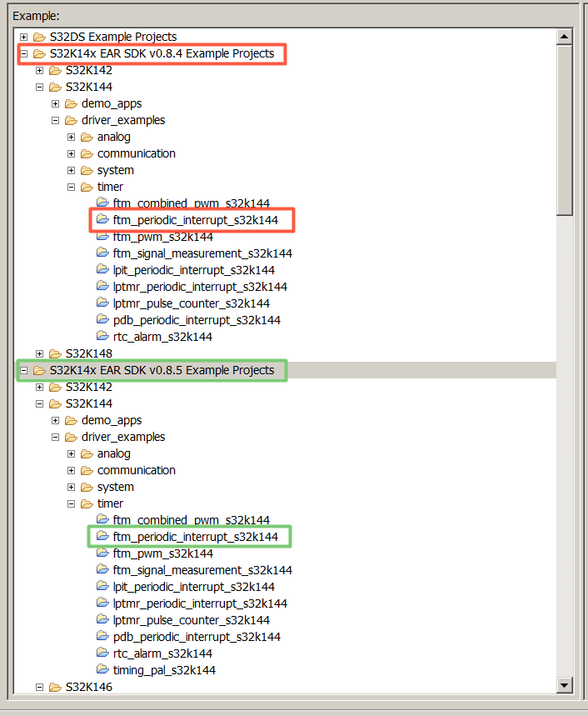Click the S32K148 folder icon
Viewport: 588px width, 716px height.
tap(55, 353)
